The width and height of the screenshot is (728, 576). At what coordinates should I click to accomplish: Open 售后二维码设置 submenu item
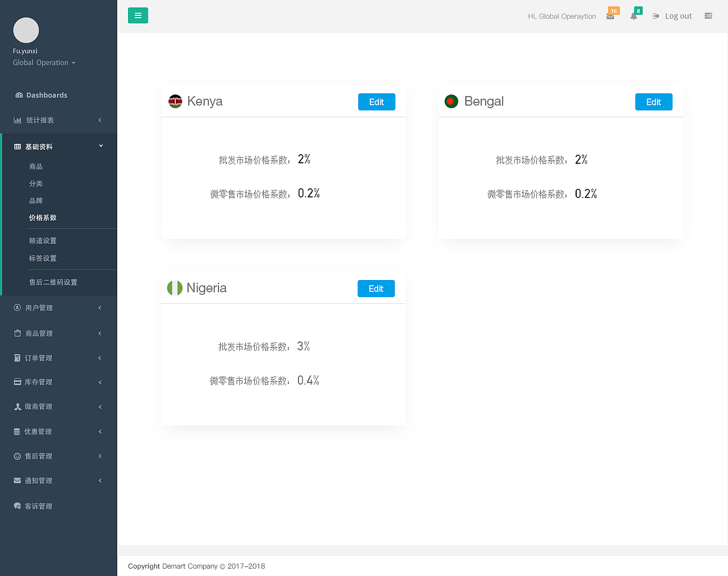pyautogui.click(x=53, y=282)
